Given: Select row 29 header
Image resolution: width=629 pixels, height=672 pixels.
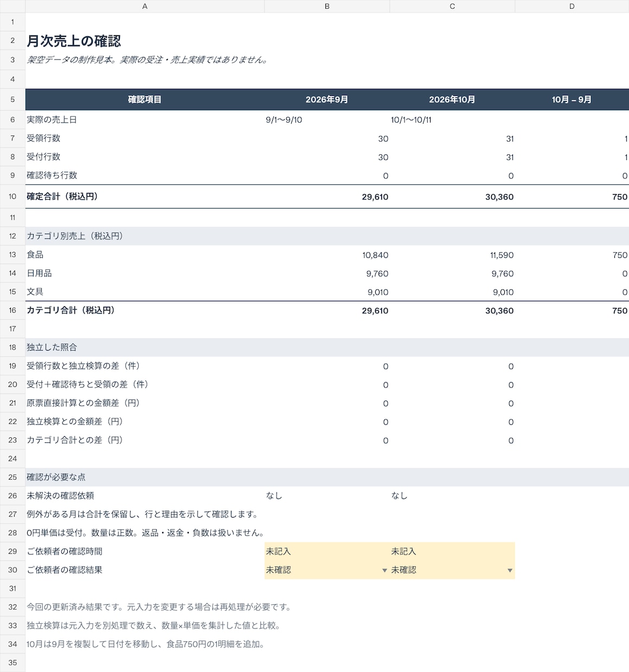Looking at the screenshot, I should [12, 551].
